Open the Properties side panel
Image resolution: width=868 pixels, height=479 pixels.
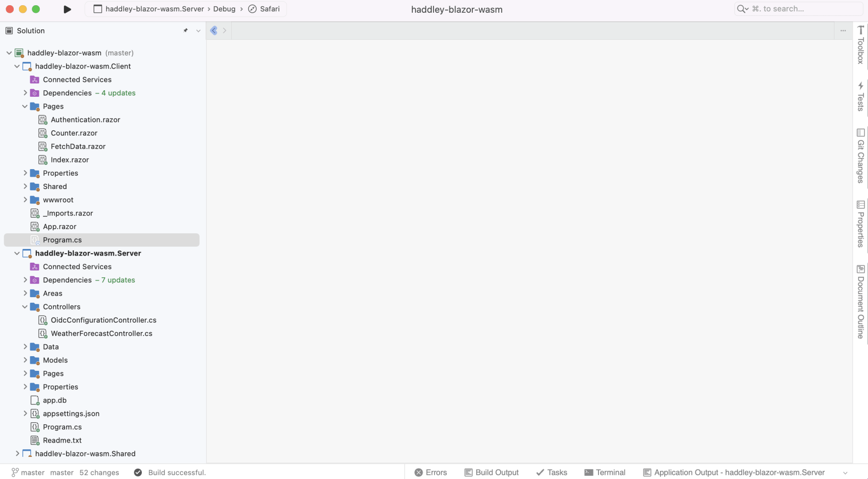[x=860, y=224]
